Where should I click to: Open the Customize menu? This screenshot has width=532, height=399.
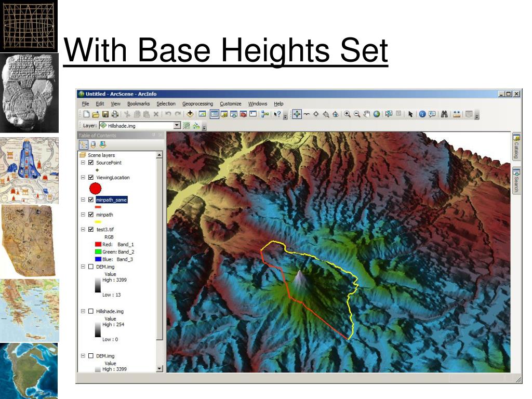click(230, 103)
